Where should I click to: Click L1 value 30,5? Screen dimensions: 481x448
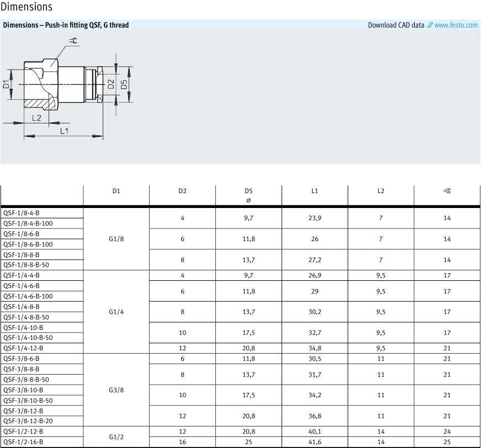315,359
